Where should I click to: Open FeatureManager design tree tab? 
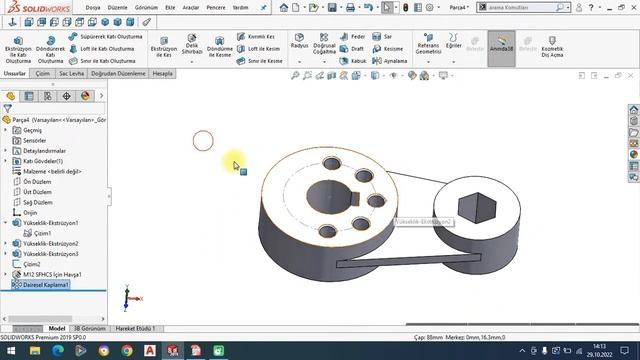[x=11, y=96]
